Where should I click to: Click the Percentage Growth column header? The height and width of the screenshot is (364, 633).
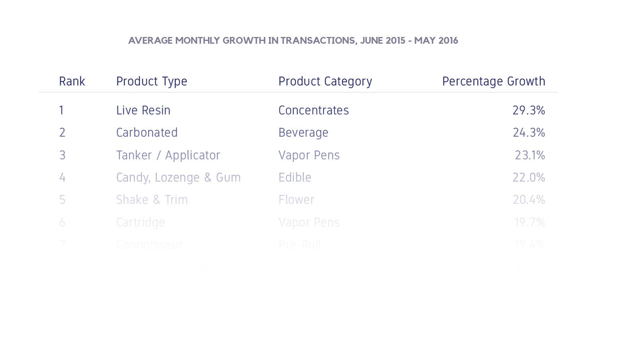click(x=494, y=81)
